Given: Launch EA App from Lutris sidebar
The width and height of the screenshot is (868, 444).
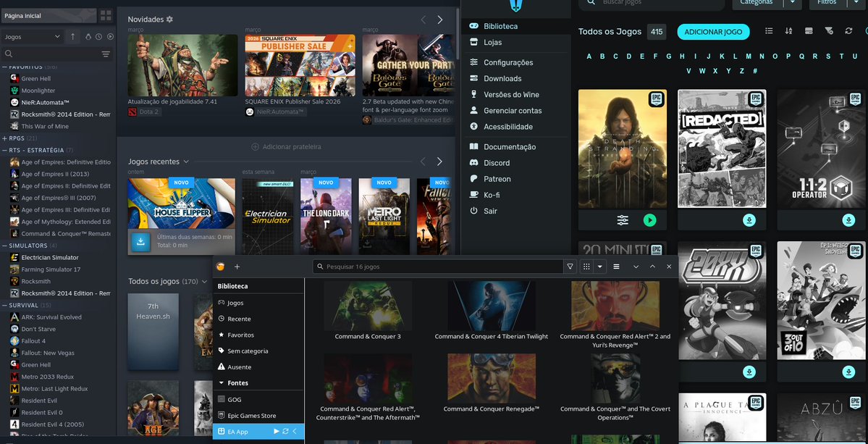Looking at the screenshot, I should point(277,431).
